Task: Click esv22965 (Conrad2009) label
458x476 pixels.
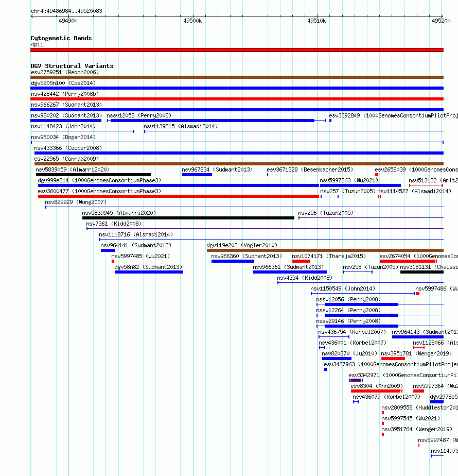Action: 66,159
